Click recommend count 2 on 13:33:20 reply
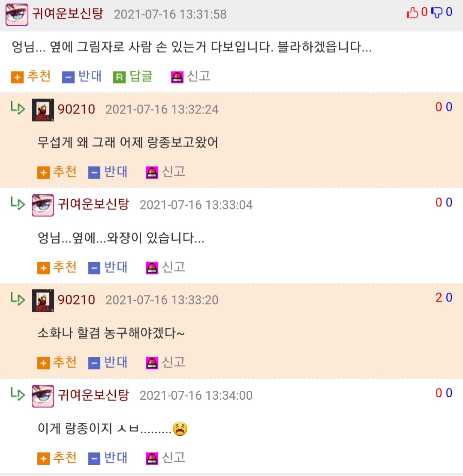Viewport: 463px width, 476px height. click(439, 297)
